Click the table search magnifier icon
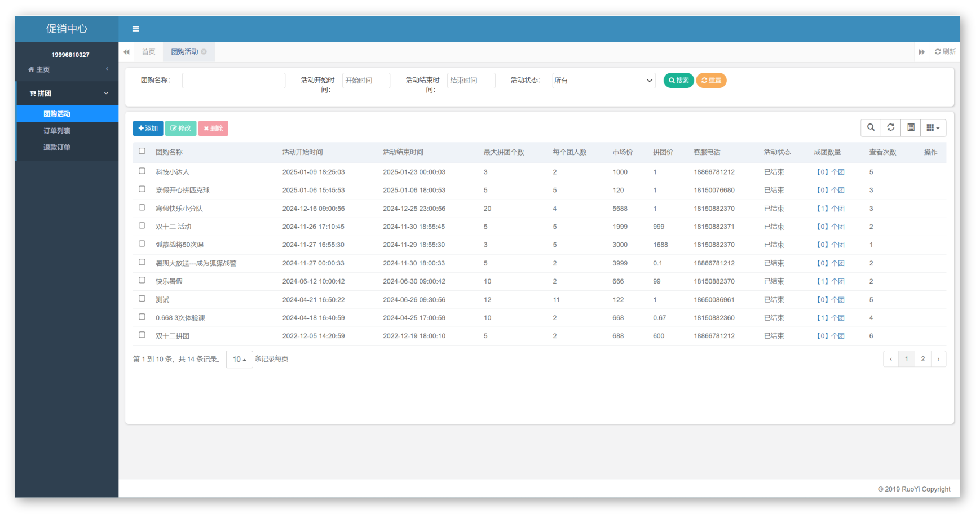Image resolution: width=980 pixels, height=518 pixels. (x=871, y=128)
